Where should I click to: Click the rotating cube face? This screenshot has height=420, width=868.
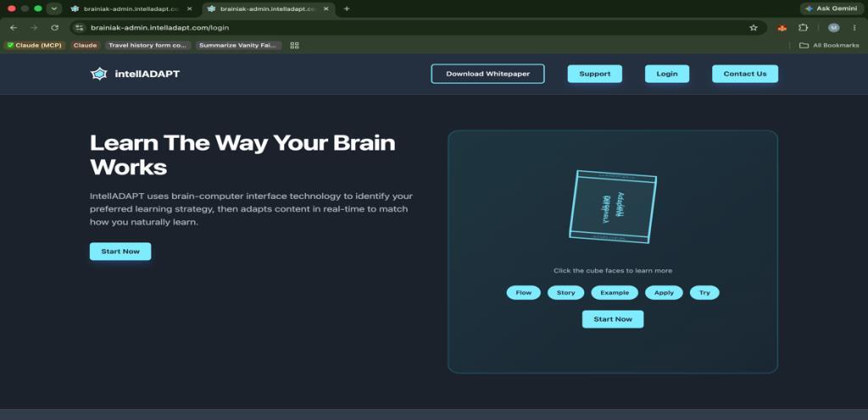point(613,207)
